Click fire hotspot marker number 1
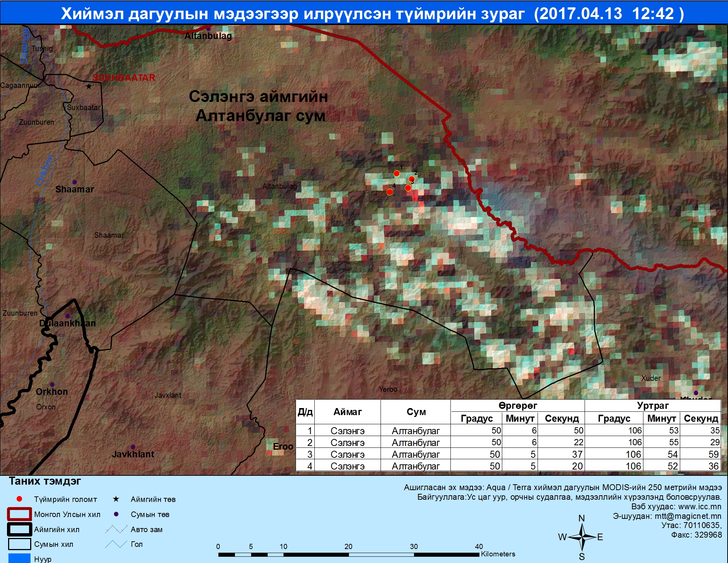Viewport: 728px width, 563px height. (396, 173)
